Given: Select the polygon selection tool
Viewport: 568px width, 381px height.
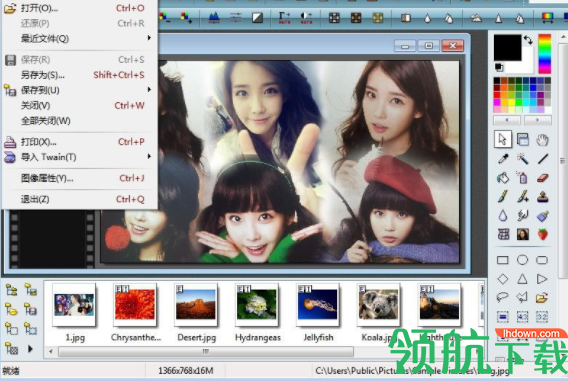Looking at the screenshot, I should 522,297.
